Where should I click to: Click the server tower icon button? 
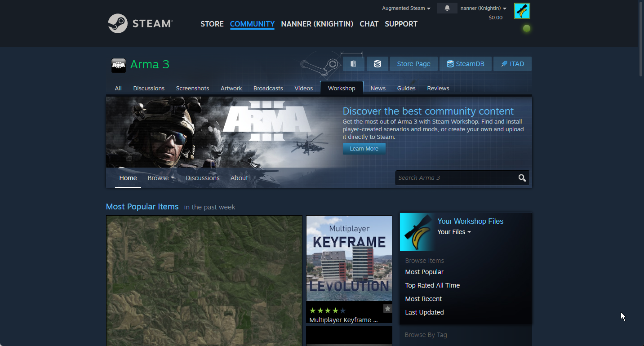pyautogui.click(x=354, y=64)
